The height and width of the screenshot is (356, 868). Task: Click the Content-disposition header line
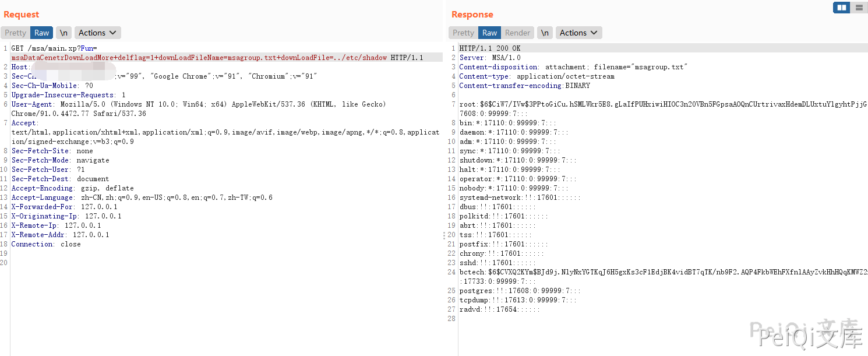coord(573,67)
